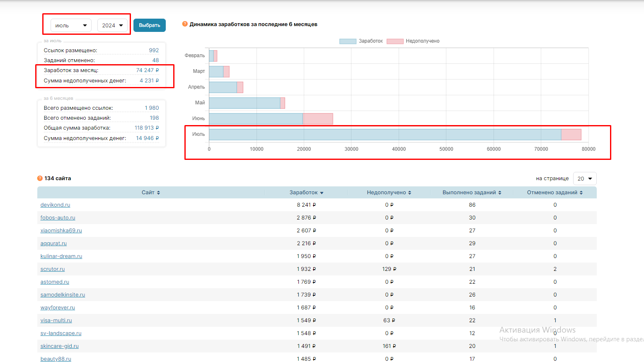Image resolution: width=644 pixels, height=362 pixels.
Task: Open the devikond.ru site link
Action: point(55,205)
